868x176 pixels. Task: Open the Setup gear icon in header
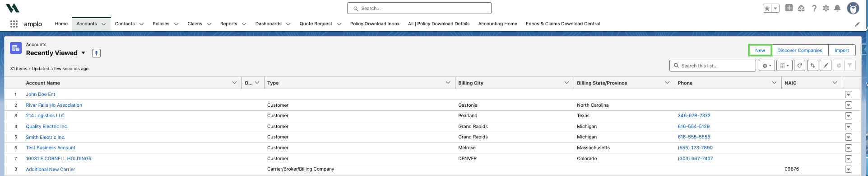(826, 8)
